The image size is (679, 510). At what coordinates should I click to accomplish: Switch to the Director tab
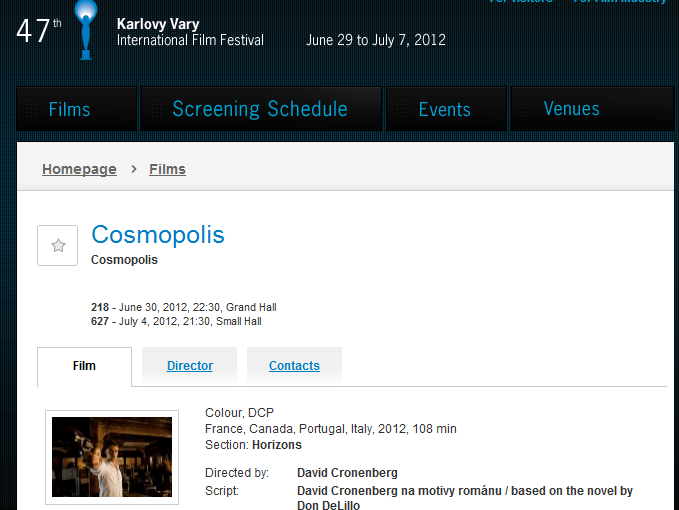(190, 366)
